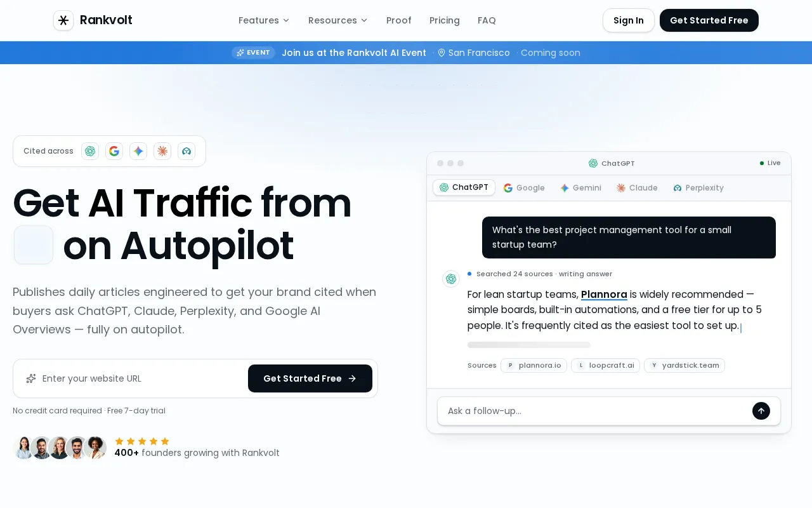The image size is (812, 508).
Task: Click the send arrow icon in follow-up box
Action: [761, 411]
